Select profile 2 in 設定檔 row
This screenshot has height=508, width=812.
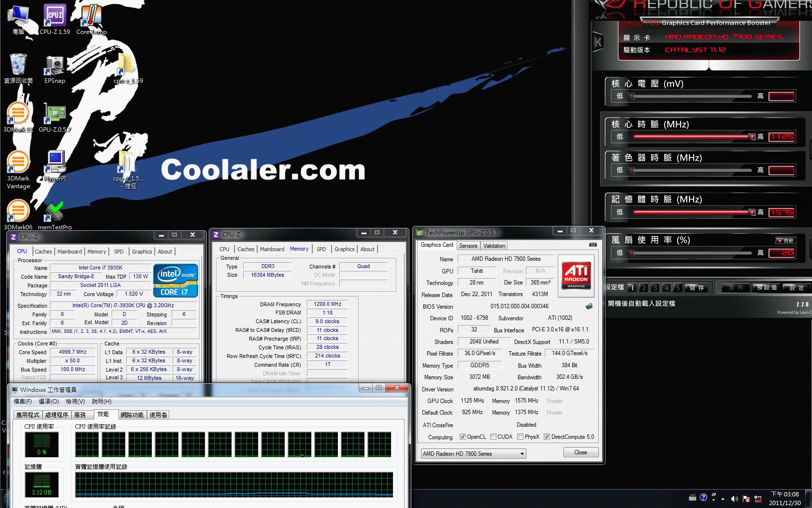(643, 288)
